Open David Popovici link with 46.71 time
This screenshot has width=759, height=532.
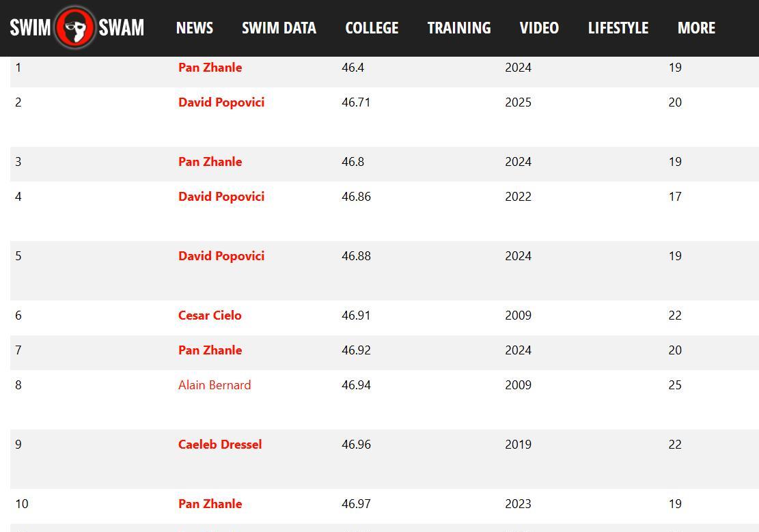(221, 102)
